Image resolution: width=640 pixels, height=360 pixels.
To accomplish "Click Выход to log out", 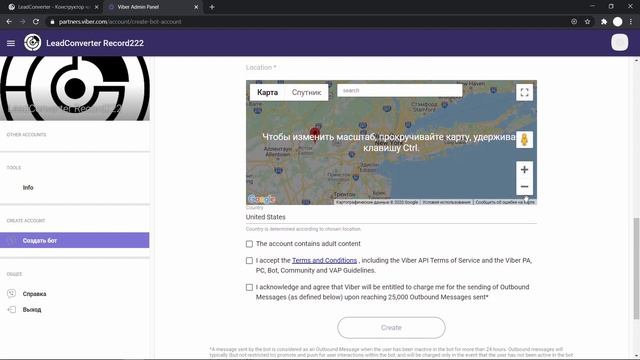I will point(32,309).
